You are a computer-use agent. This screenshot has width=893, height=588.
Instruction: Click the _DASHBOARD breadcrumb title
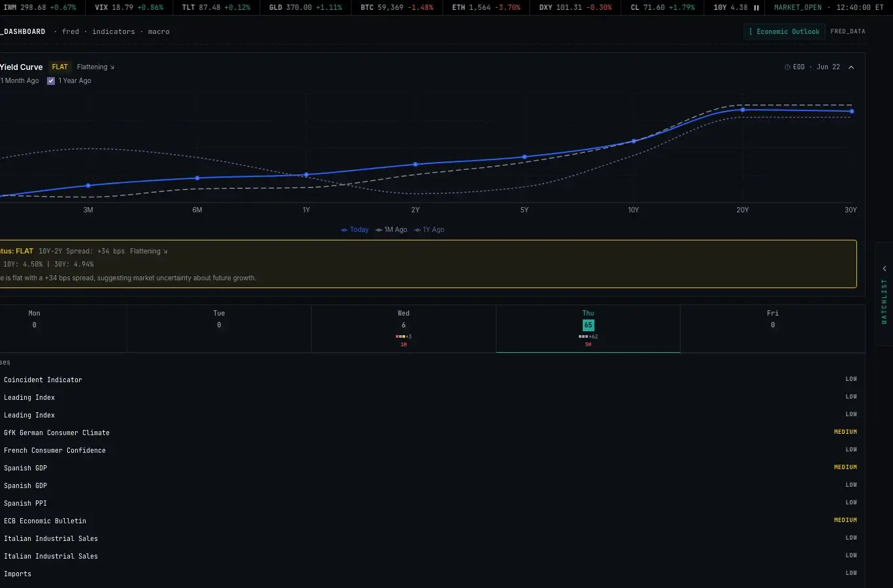[x=23, y=31]
